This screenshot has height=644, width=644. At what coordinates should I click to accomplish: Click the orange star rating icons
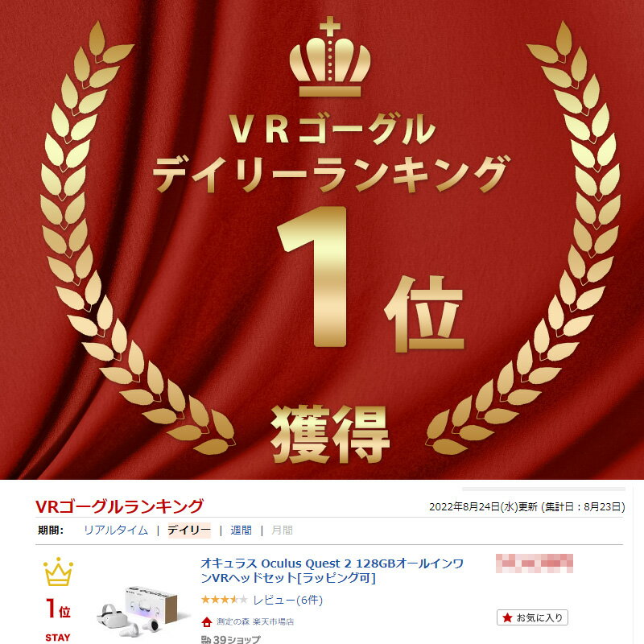pyautogui.click(x=225, y=600)
